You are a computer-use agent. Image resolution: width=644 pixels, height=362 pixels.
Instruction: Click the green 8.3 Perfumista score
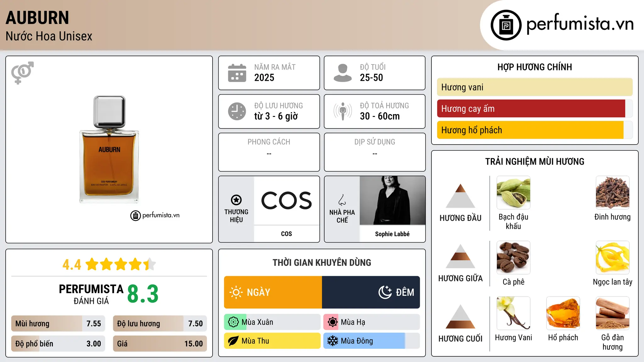[143, 294]
